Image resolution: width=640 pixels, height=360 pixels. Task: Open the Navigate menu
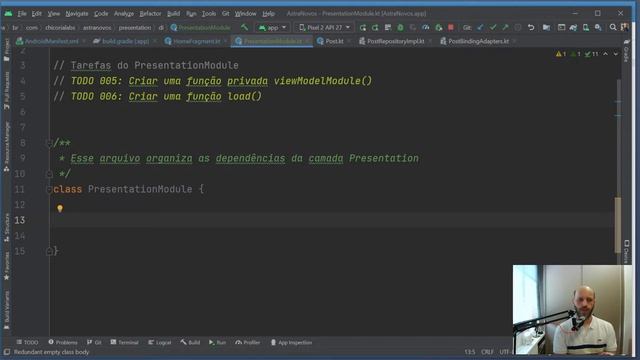pos(77,13)
